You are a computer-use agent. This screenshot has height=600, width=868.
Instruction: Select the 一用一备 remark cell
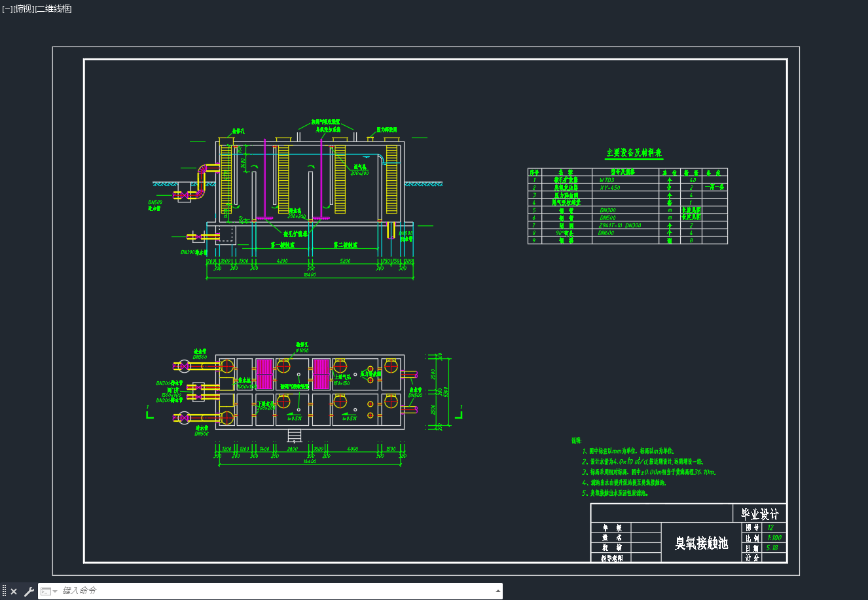[x=715, y=187]
